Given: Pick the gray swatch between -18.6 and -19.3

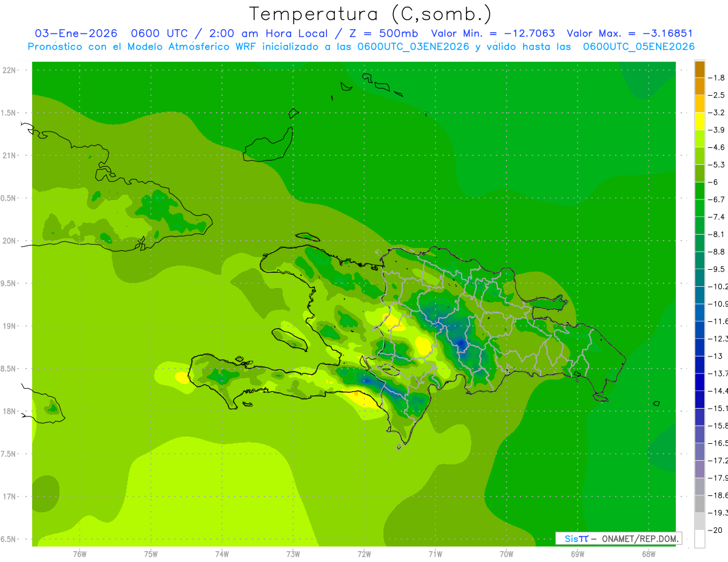Looking at the screenshot, I should (x=699, y=504).
